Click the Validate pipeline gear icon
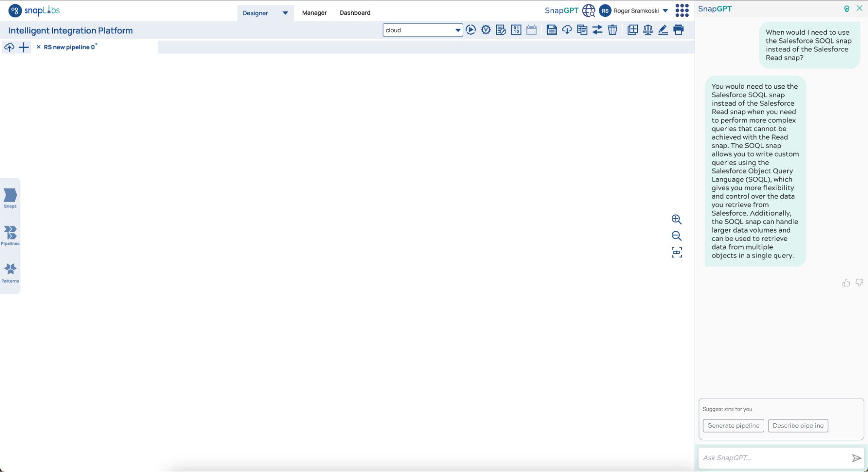 point(486,30)
